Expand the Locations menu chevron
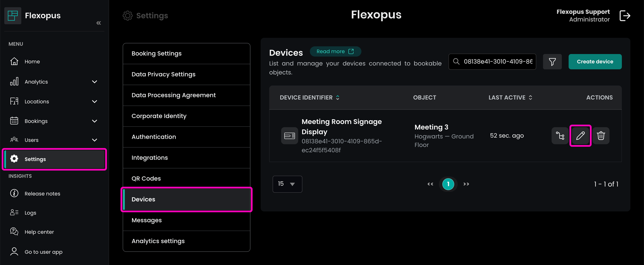The width and height of the screenshot is (644, 265). tap(94, 102)
